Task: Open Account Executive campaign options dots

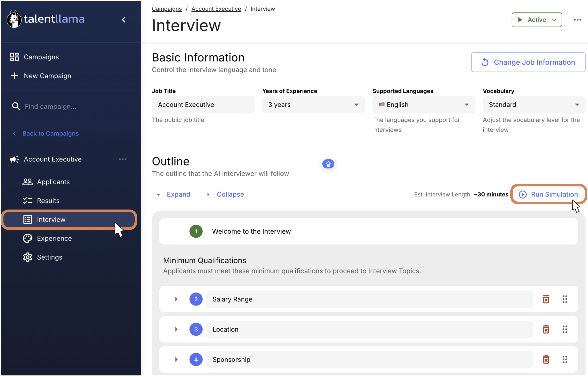Action: pos(122,159)
